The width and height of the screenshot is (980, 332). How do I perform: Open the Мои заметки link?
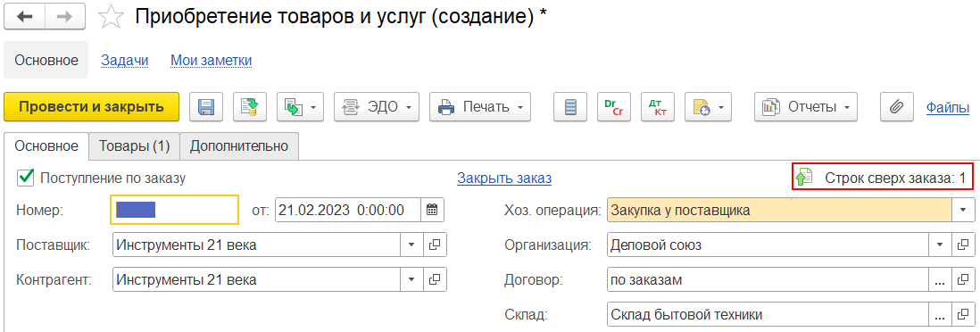pyautogui.click(x=212, y=60)
